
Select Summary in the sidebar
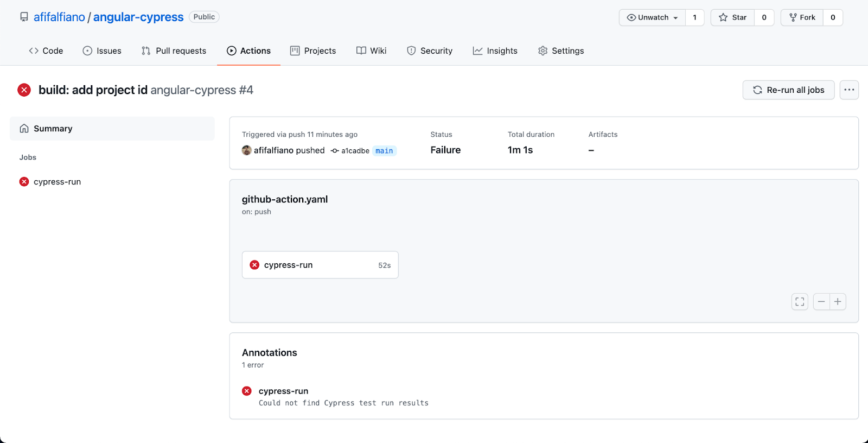click(112, 129)
